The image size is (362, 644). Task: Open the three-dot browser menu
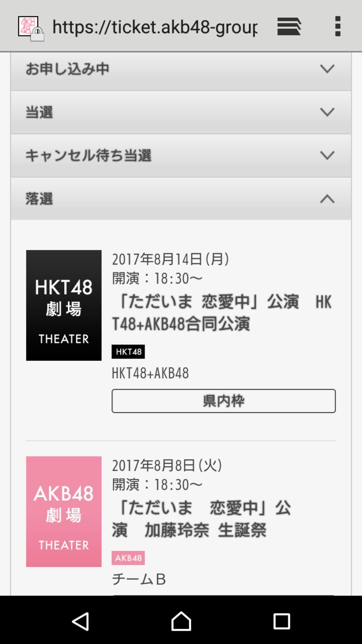point(338,26)
